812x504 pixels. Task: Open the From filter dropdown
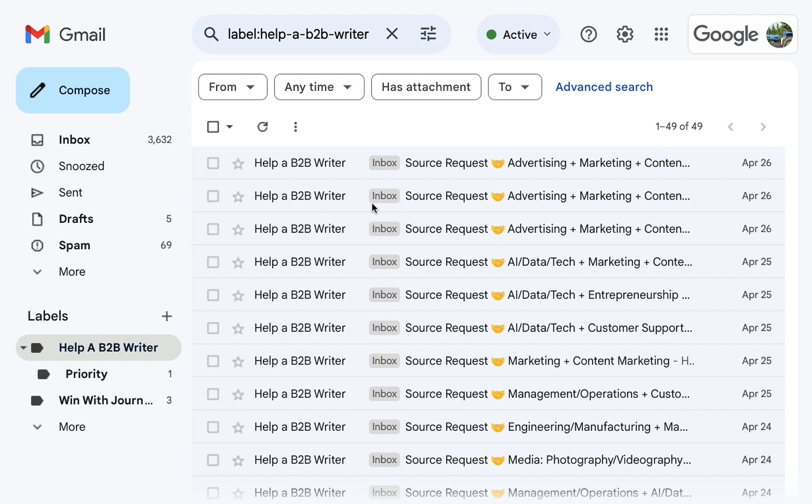pyautogui.click(x=233, y=87)
